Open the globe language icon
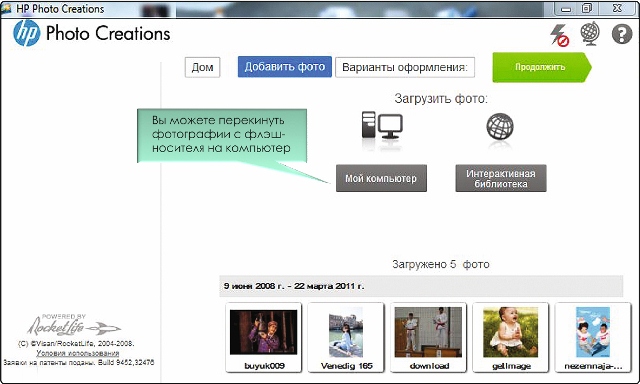The height and width of the screenshot is (384, 640). pos(590,33)
